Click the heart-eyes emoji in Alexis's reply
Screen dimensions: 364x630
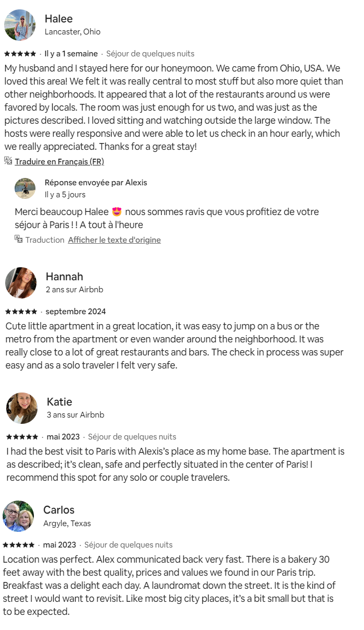(117, 212)
